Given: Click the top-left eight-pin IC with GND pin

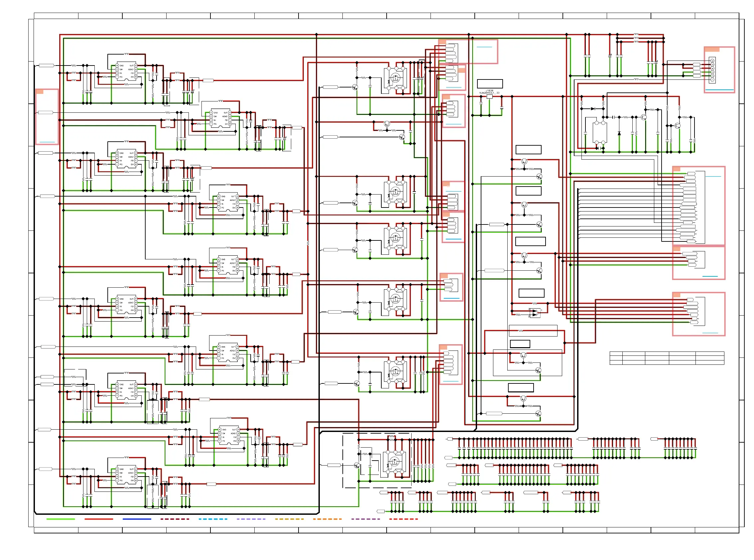Looking at the screenshot, I should point(126,71).
